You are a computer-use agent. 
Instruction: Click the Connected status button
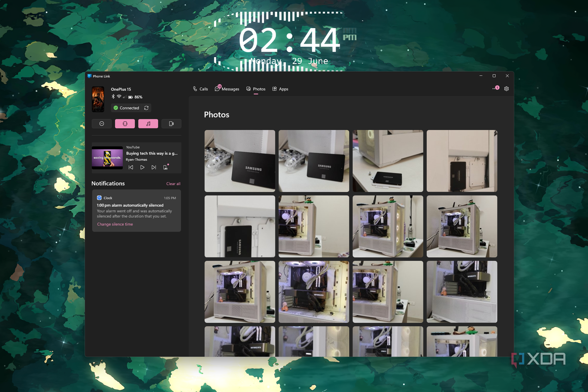click(x=126, y=108)
